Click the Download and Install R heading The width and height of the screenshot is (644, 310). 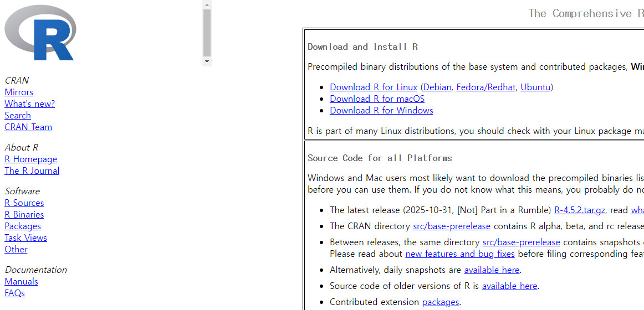coord(362,46)
